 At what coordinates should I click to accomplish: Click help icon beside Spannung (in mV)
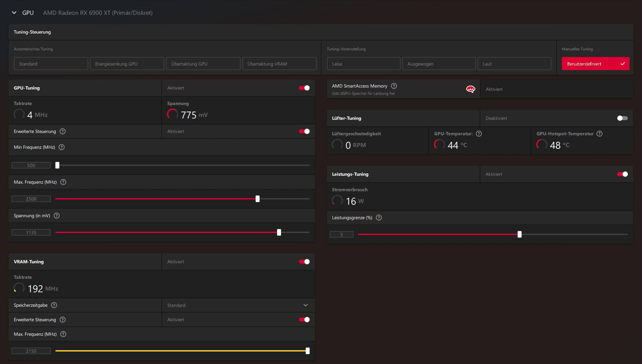[57, 216]
